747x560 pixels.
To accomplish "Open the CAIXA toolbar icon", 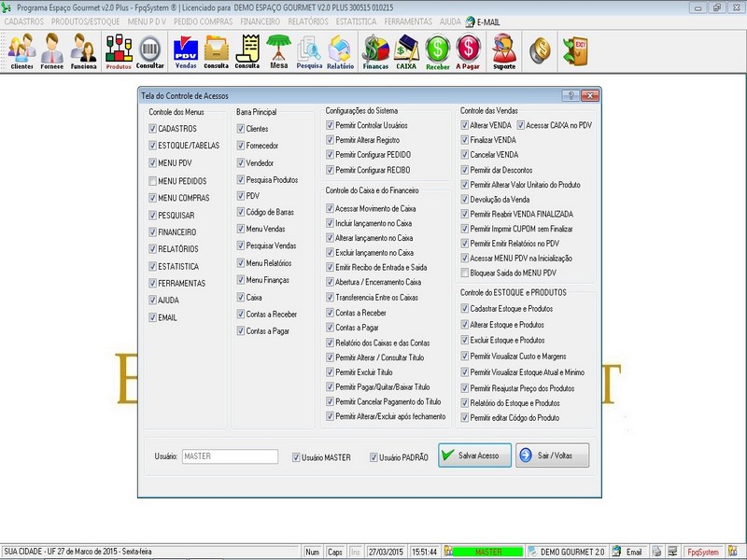I will point(406,51).
